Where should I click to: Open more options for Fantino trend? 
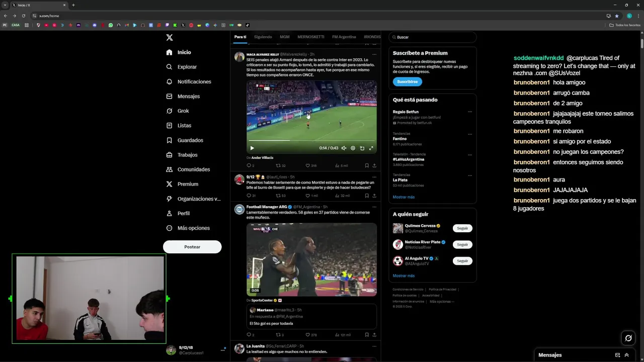[x=469, y=134]
